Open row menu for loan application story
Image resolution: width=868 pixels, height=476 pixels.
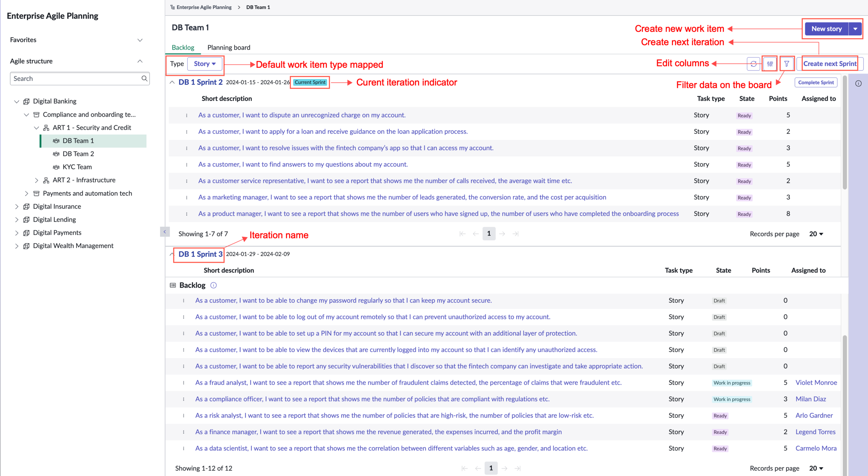click(187, 132)
